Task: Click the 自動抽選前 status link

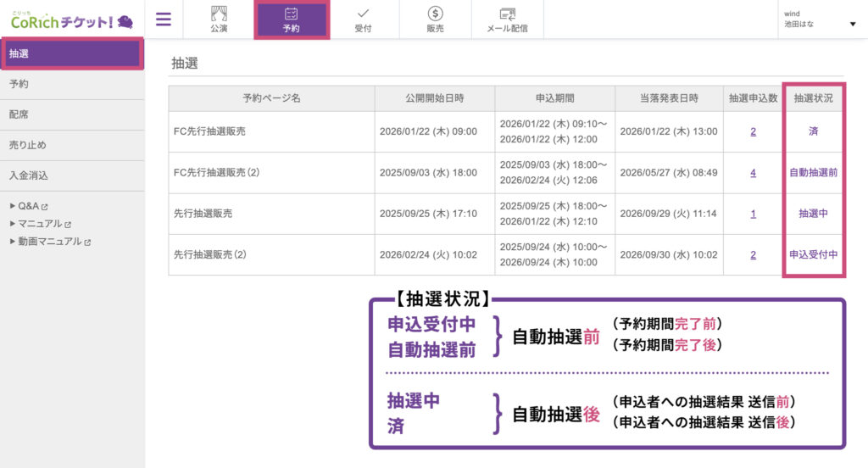Action: tap(813, 173)
